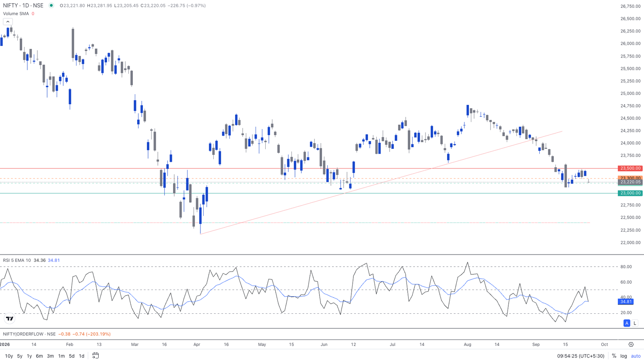This screenshot has width=644, height=362.
Task: Click the −226.75 (−0.97%) change value
Action: (187, 6)
